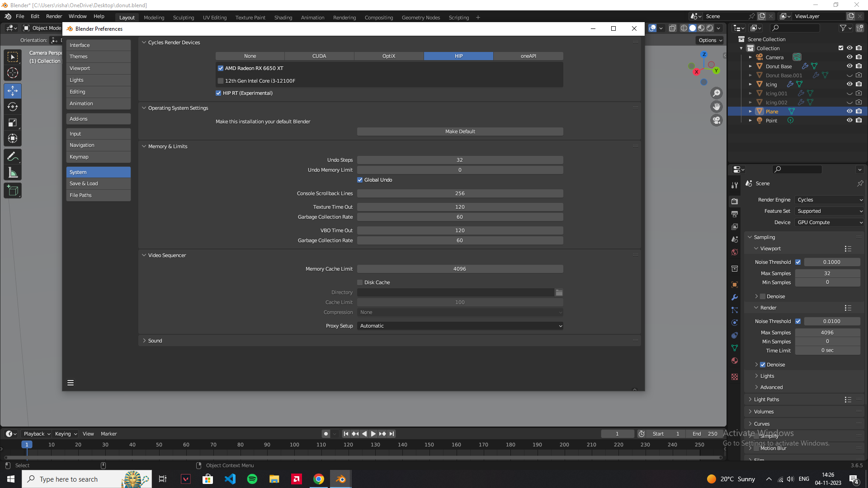Enable the Disk Cache checkbox
Viewport: 868px width, 488px height.
(360, 282)
